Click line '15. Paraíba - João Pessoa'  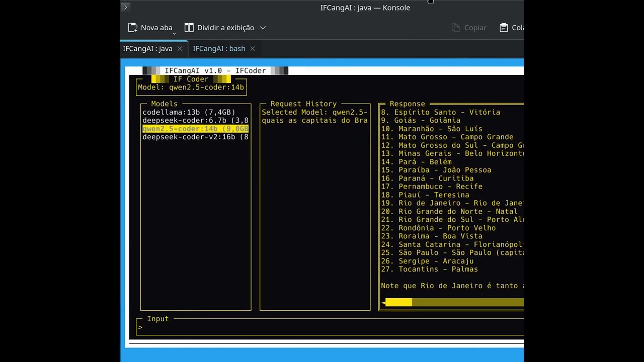(436, 170)
